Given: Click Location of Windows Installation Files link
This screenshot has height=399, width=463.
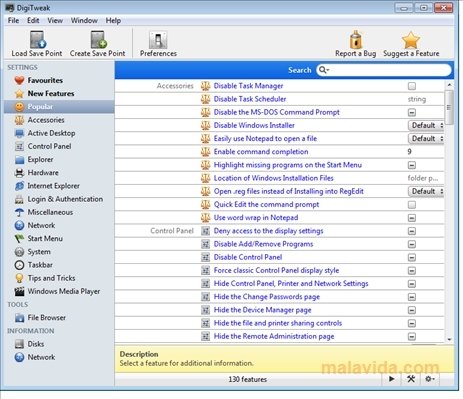Looking at the screenshot, I should pyautogui.click(x=274, y=178).
